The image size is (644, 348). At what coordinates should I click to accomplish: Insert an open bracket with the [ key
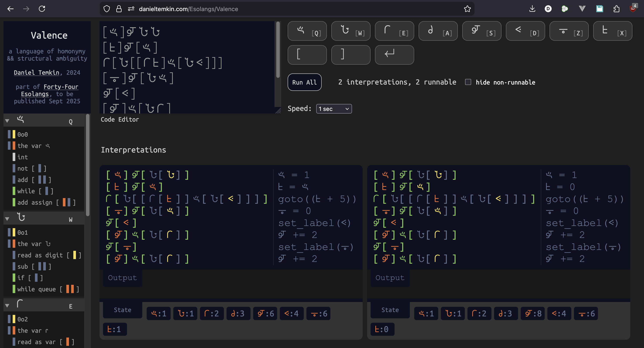pos(307,55)
